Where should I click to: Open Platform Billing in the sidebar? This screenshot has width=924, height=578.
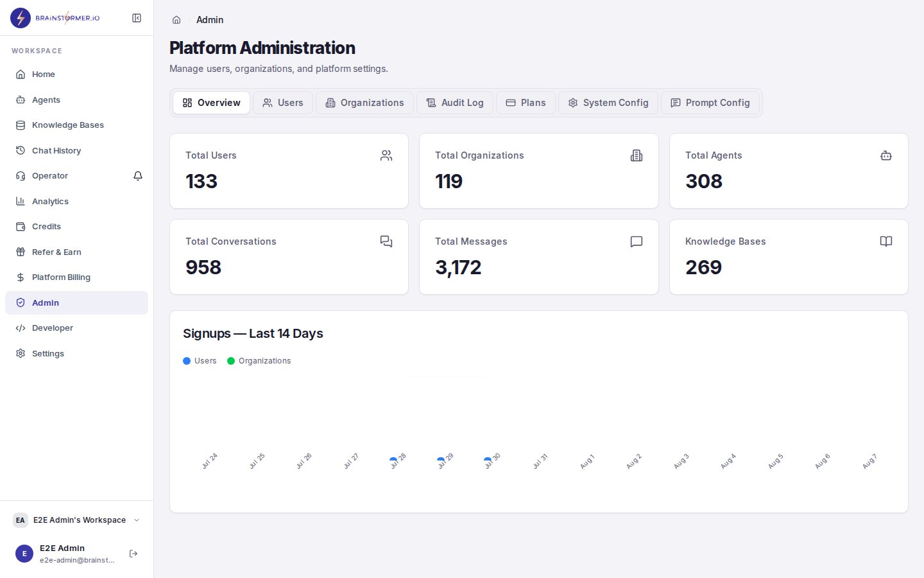click(x=76, y=277)
